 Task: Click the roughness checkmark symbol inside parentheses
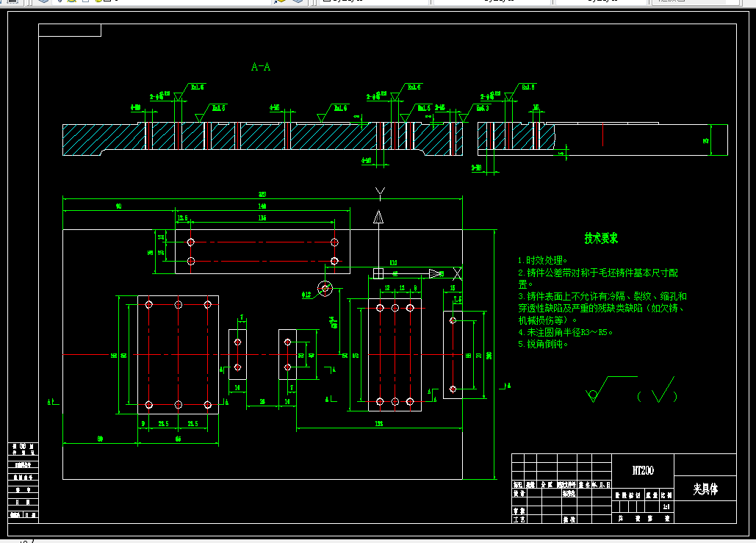(x=663, y=389)
